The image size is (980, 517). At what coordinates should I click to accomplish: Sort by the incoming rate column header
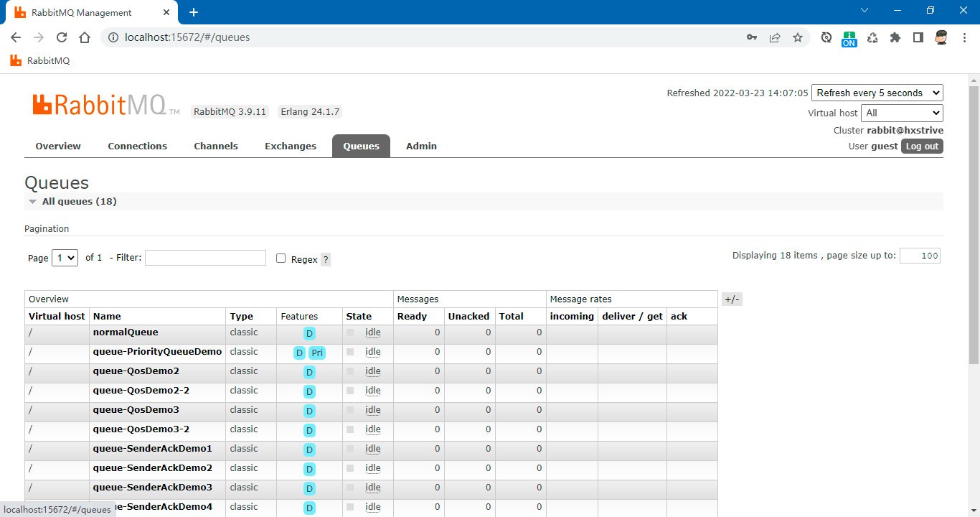pos(572,317)
